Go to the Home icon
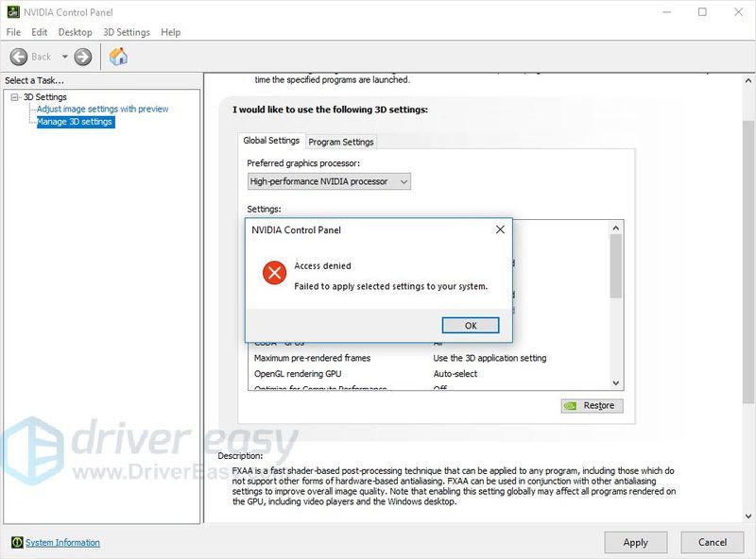 [x=118, y=57]
